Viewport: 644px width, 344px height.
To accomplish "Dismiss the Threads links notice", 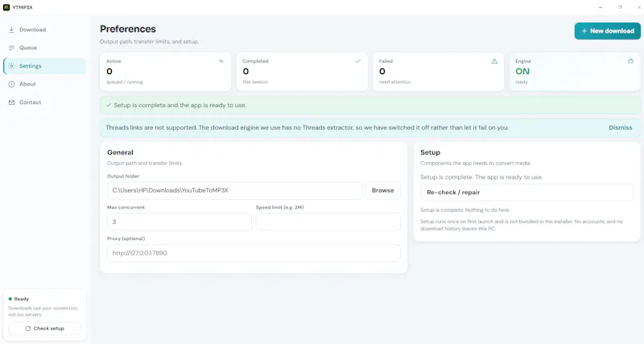I will [620, 127].
